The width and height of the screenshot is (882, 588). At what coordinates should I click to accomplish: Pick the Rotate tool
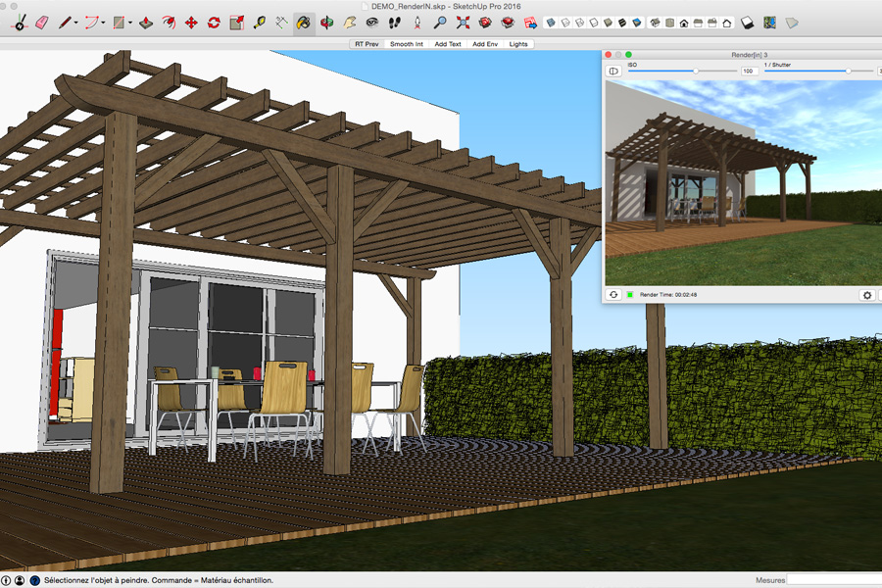tap(214, 22)
